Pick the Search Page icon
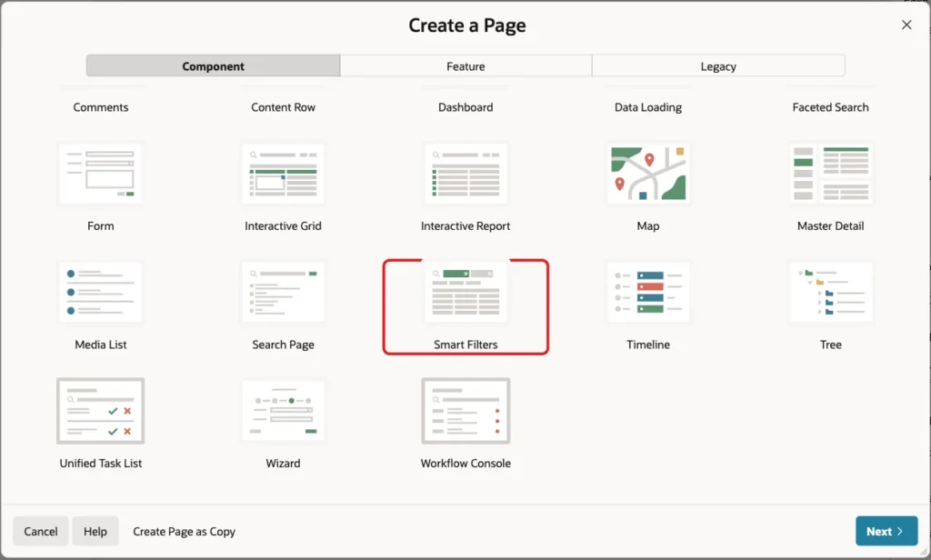Viewport: 931px width, 560px height. tap(284, 292)
